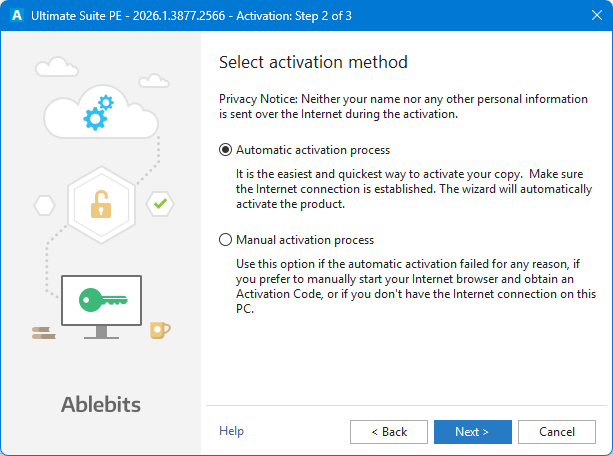Viewport: 613px width, 456px height.
Task: Click the Ablebits logo text
Action: coord(101,404)
